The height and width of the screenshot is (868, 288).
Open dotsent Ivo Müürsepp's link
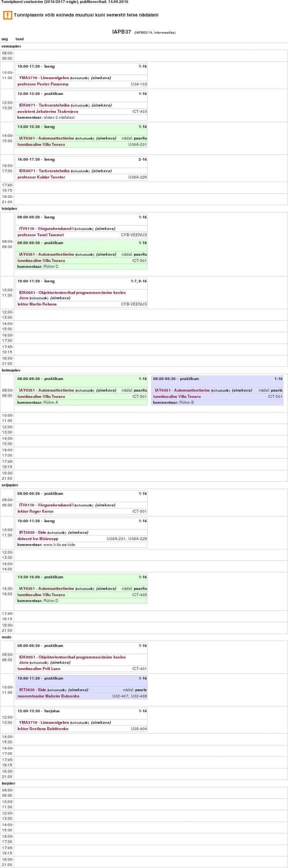coord(38,539)
